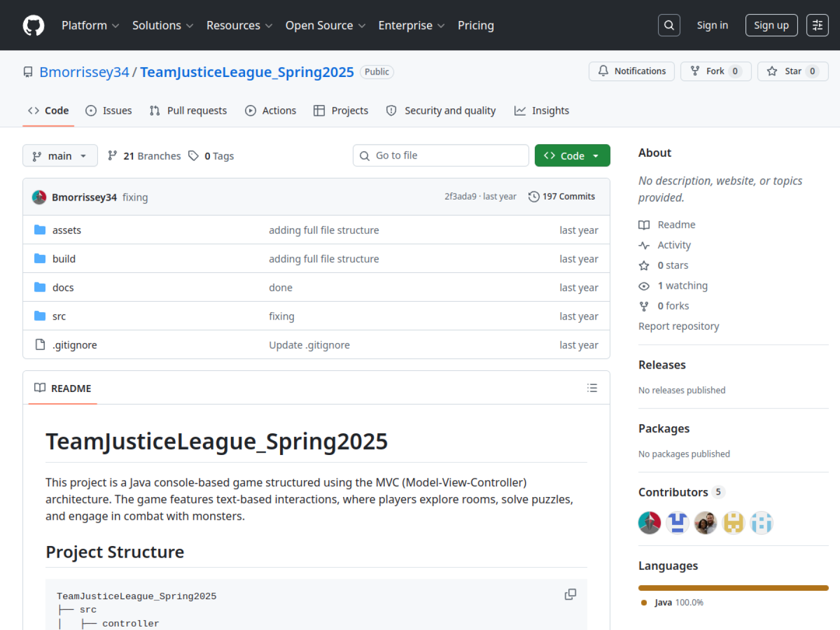Click the fork icon beside 0 forks

coord(644,306)
